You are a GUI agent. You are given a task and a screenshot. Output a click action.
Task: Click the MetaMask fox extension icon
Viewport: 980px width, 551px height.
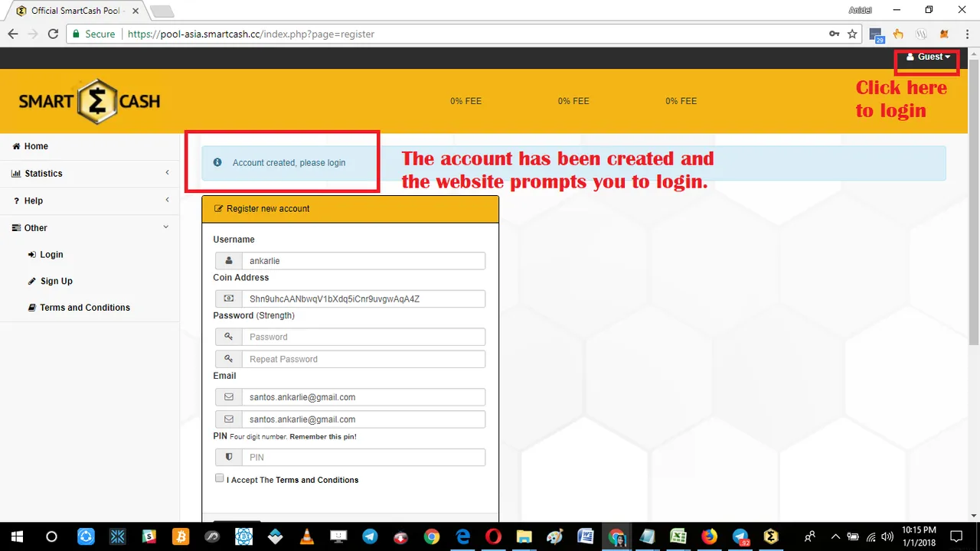(944, 34)
